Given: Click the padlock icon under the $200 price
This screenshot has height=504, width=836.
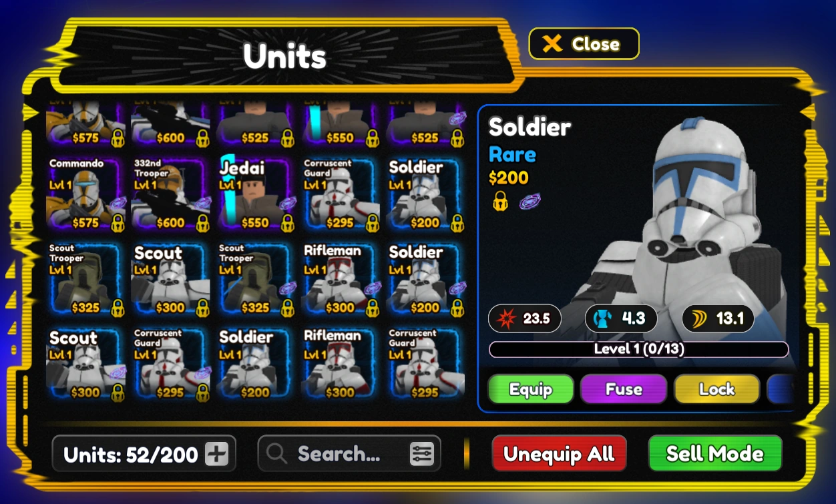Looking at the screenshot, I should click(499, 201).
